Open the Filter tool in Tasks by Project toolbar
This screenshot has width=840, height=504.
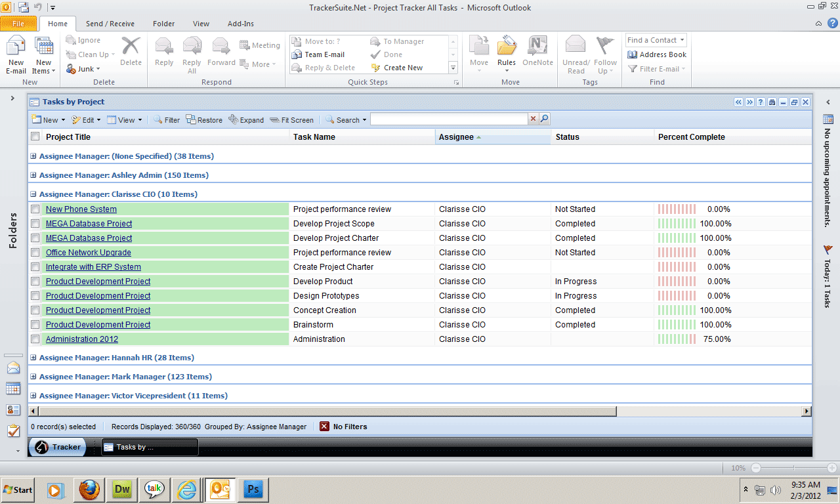click(x=166, y=119)
